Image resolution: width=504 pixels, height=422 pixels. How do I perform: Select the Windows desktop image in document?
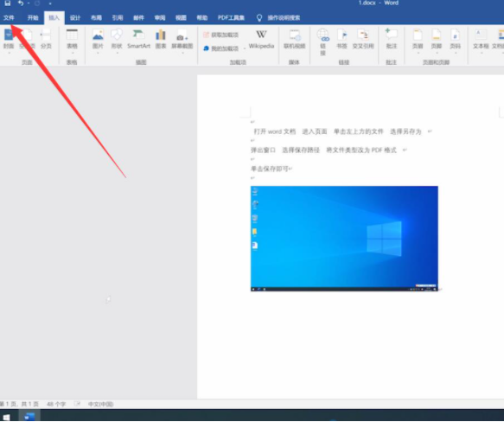(344, 239)
